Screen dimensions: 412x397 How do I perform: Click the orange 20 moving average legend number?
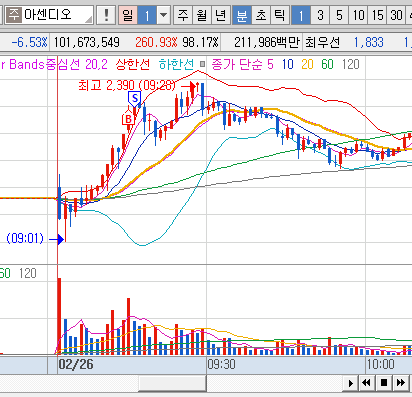(x=307, y=64)
